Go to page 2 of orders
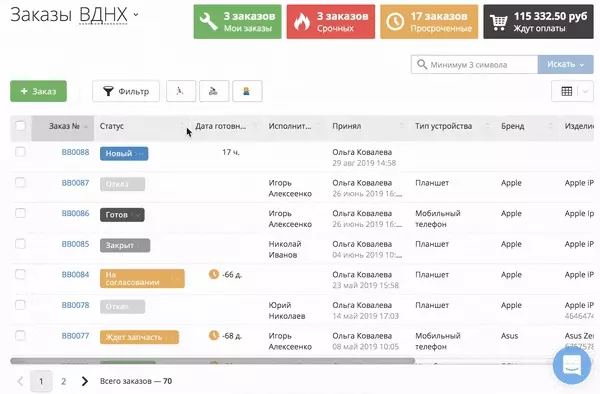This screenshot has height=394, width=600. (x=64, y=381)
